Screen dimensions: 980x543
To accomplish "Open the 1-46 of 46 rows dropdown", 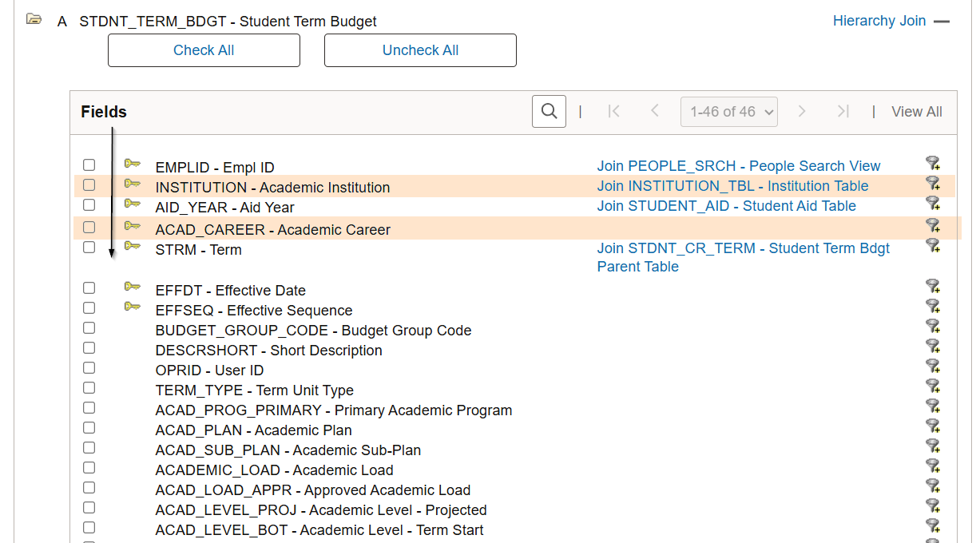I will coord(728,112).
